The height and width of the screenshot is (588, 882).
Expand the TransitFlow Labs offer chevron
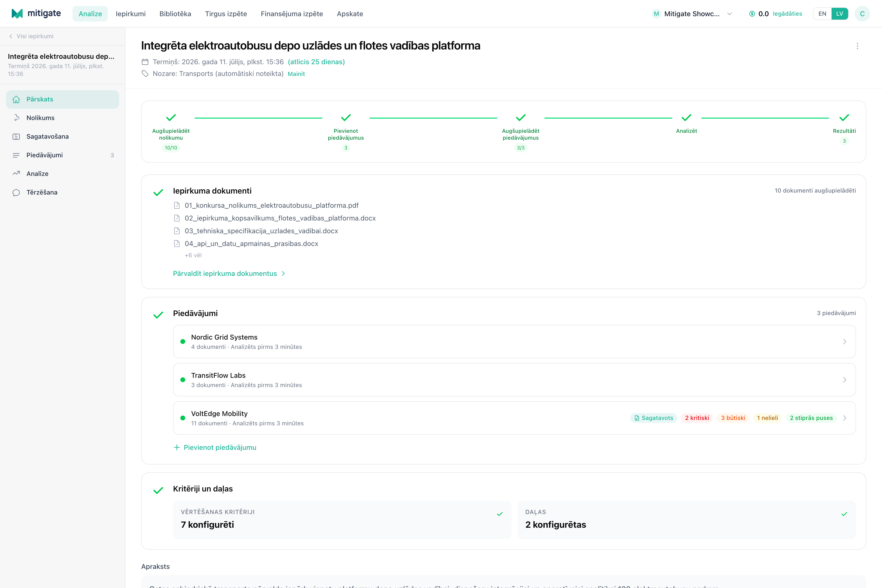coord(845,380)
